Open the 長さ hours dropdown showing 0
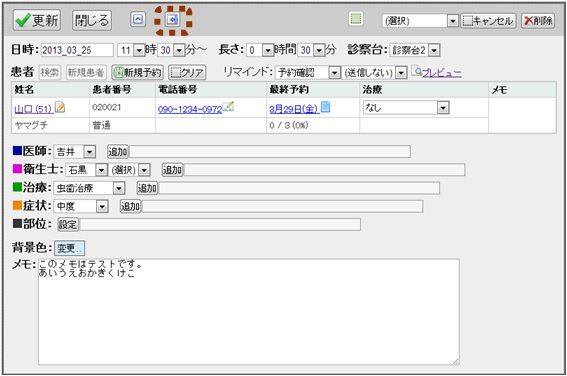Image resolution: width=567 pixels, height=376 pixels. pyautogui.click(x=260, y=50)
